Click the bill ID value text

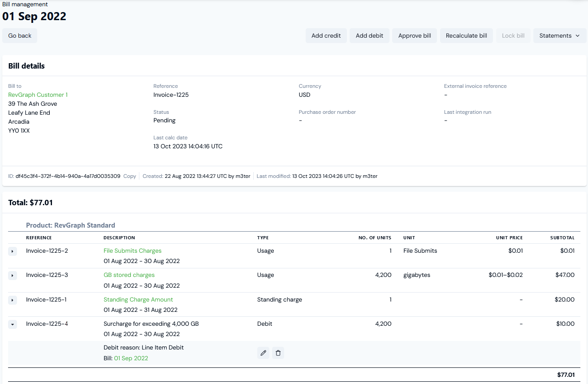coord(68,176)
